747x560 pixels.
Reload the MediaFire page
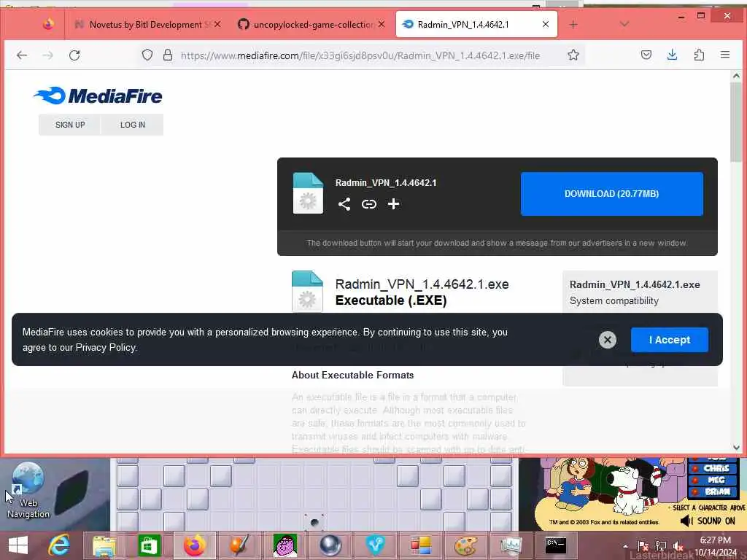74,55
